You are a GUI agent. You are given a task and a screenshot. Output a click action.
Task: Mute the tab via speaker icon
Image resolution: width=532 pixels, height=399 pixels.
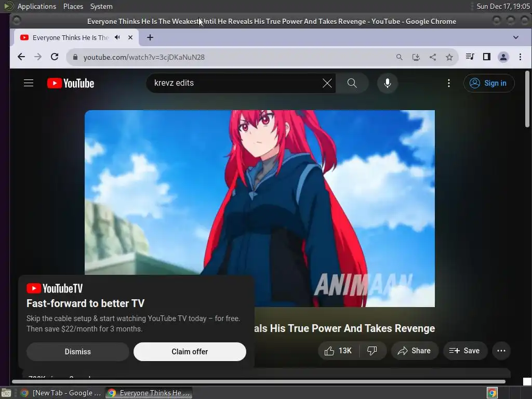point(117,37)
